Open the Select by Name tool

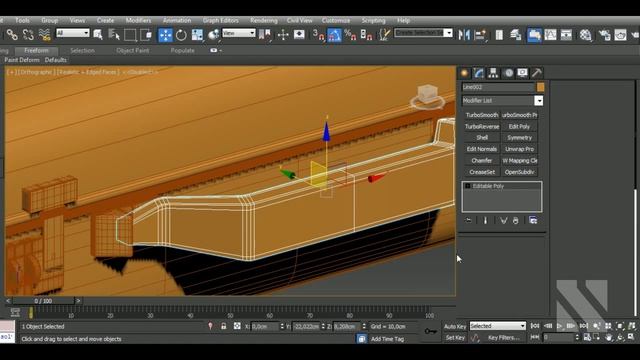114,35
